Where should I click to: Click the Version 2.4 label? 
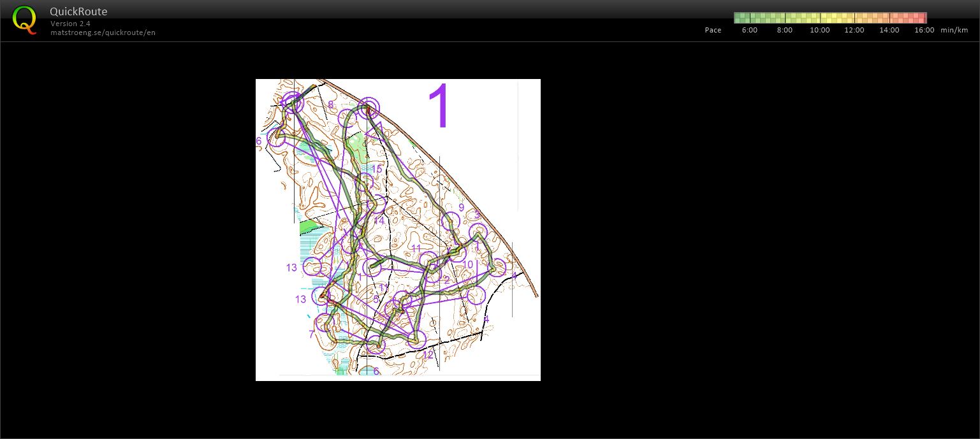tap(70, 24)
